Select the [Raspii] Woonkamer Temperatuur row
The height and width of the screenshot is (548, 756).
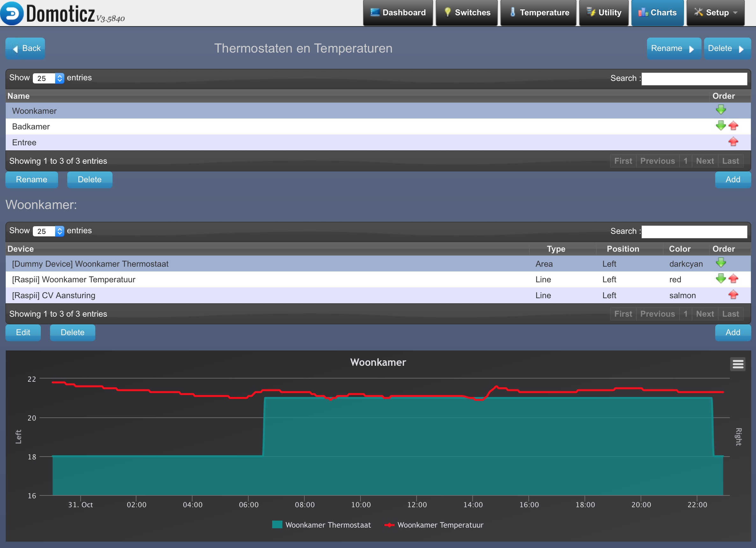pyautogui.click(x=378, y=279)
